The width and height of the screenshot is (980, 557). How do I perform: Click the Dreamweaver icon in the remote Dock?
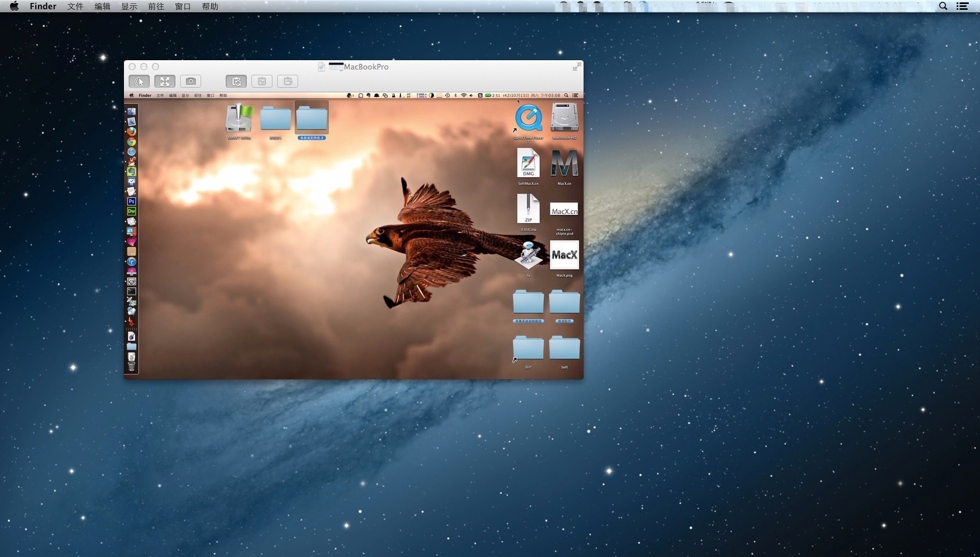[132, 211]
